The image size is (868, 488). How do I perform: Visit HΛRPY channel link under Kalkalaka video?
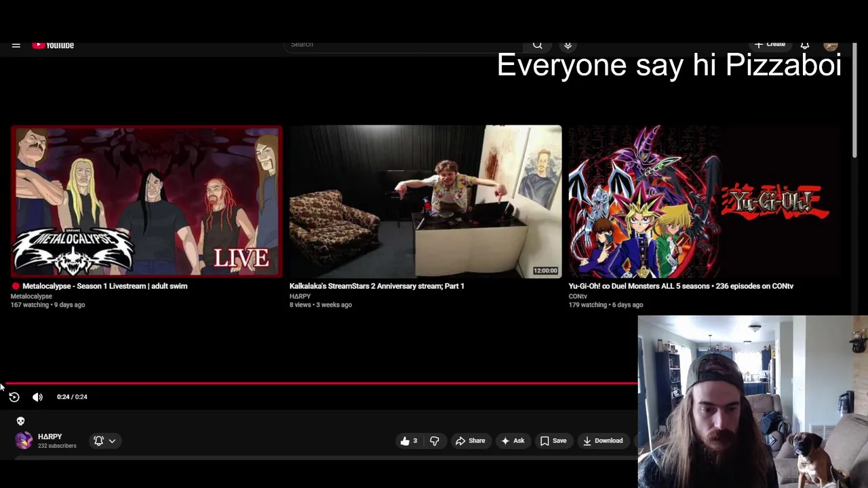pos(300,296)
